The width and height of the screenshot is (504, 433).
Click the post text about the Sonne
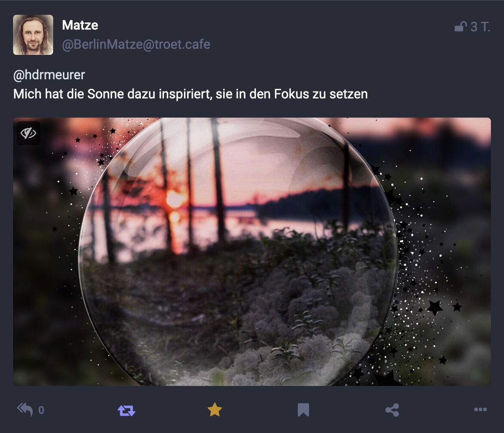point(190,94)
